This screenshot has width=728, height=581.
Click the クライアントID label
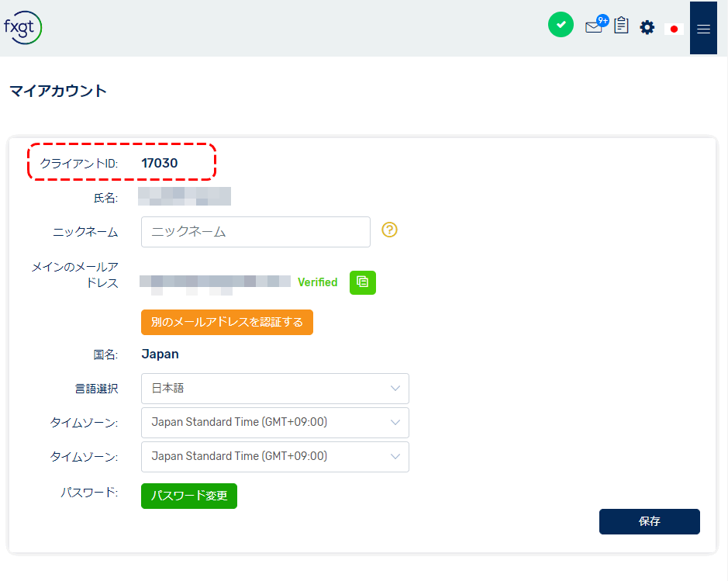79,163
